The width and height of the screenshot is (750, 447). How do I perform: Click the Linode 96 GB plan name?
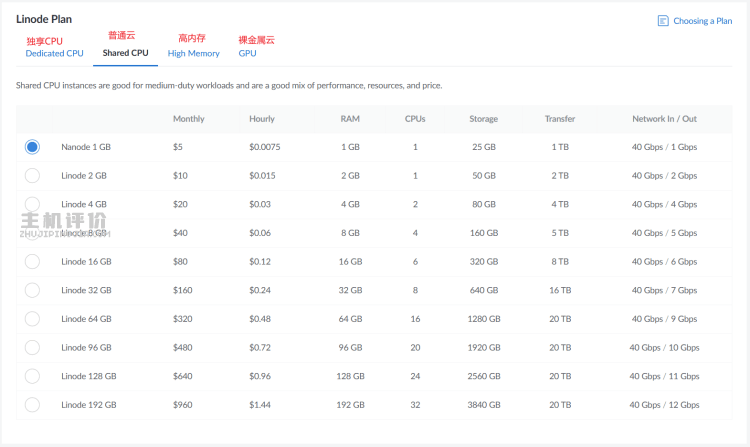pos(86,348)
